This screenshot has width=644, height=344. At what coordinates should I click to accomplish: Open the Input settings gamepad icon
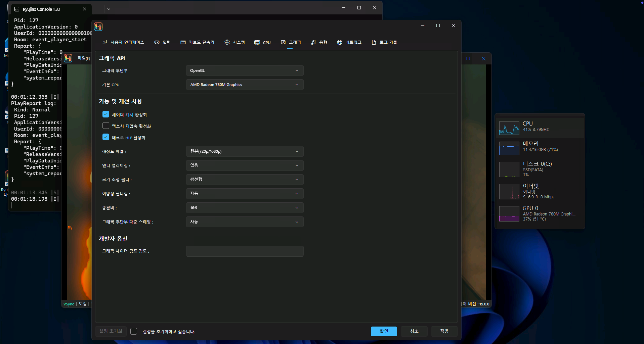pyautogui.click(x=157, y=42)
